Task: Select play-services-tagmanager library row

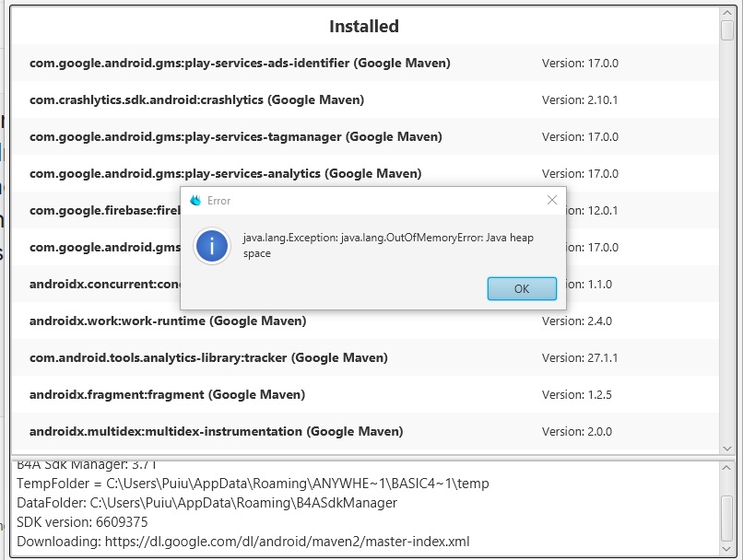Action: tap(235, 136)
